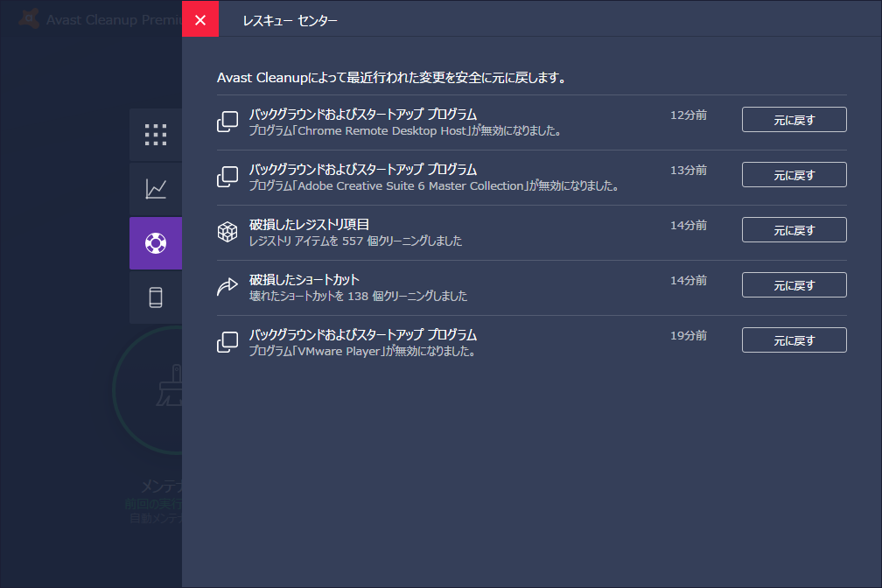Click the description Avast Cleanupによって最近行われた変更を安全に元に戻します。
Screen dimensions: 882x588
point(392,78)
